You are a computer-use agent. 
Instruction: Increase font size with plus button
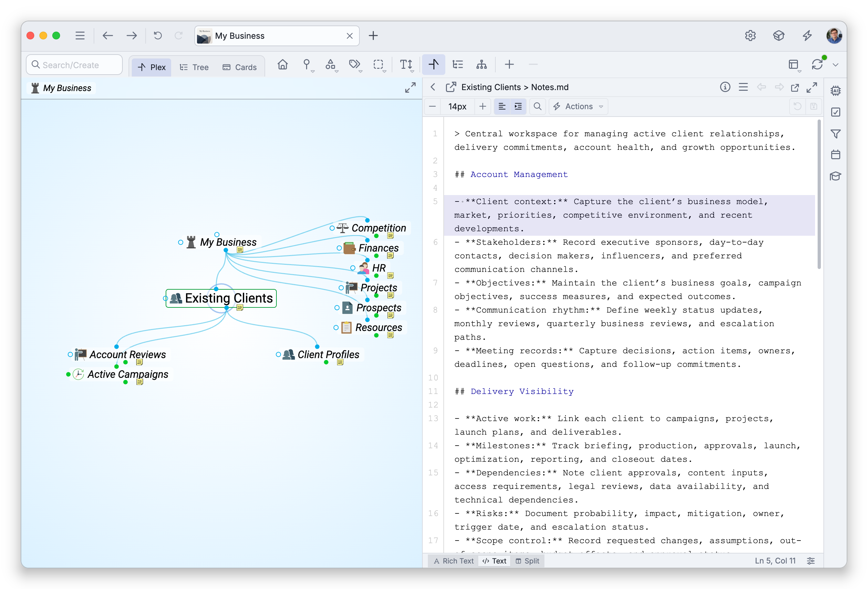click(482, 107)
